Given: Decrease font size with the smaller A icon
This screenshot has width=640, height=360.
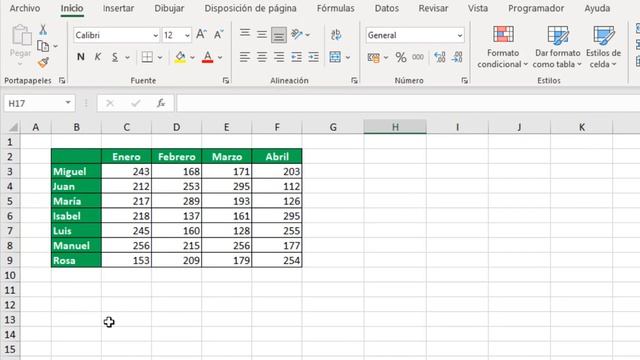Looking at the screenshot, I should [219, 35].
